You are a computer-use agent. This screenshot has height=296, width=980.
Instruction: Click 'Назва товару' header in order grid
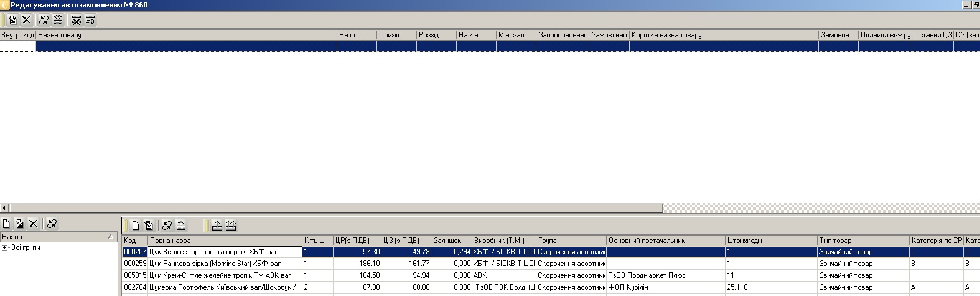[185, 35]
